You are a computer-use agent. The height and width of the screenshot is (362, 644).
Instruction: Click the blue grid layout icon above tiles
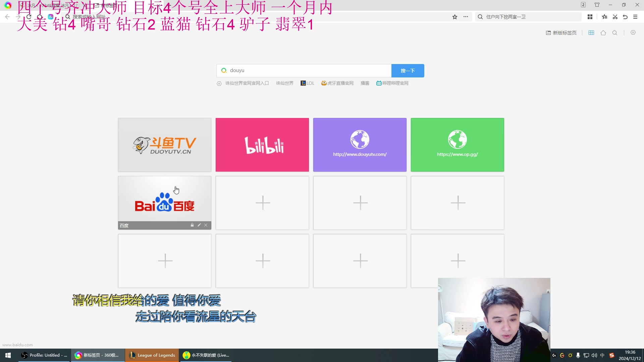591,33
